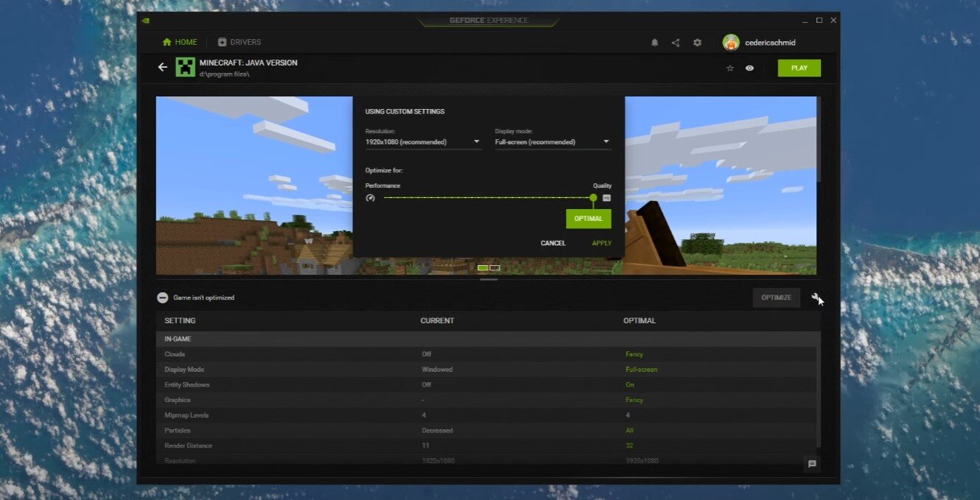Select the second screenshot page indicator
The image size is (980, 500).
coord(494,268)
